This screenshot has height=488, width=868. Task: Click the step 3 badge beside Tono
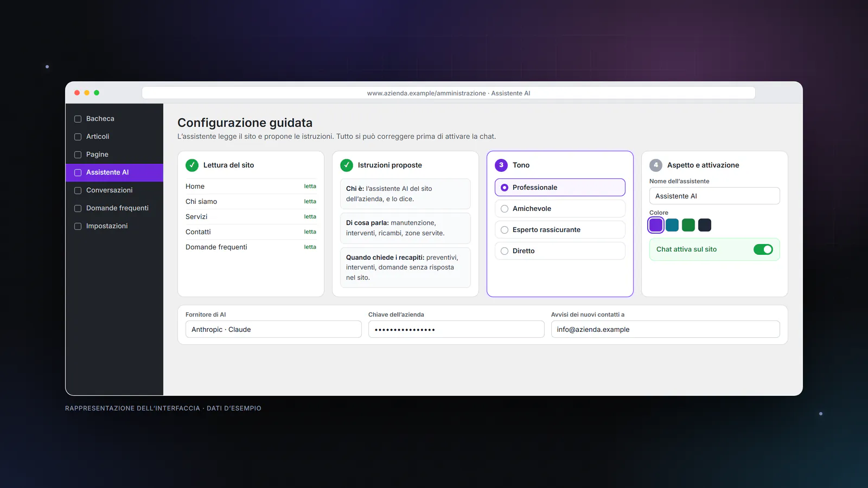pyautogui.click(x=501, y=165)
